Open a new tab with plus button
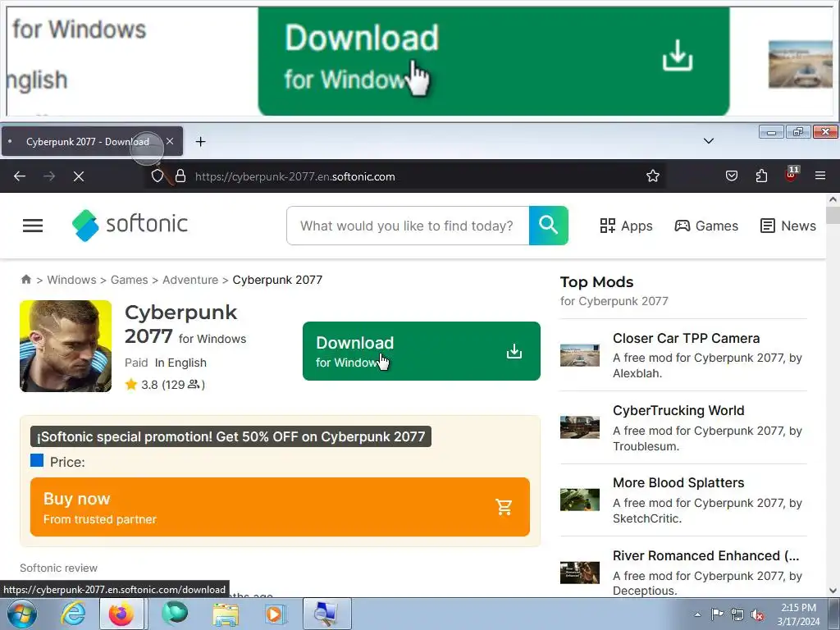840x630 pixels. click(200, 141)
